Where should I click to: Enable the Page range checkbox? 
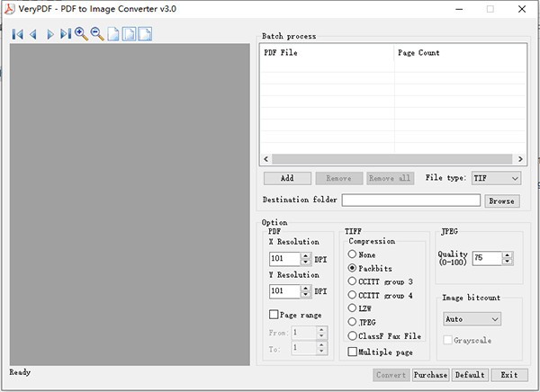click(274, 315)
